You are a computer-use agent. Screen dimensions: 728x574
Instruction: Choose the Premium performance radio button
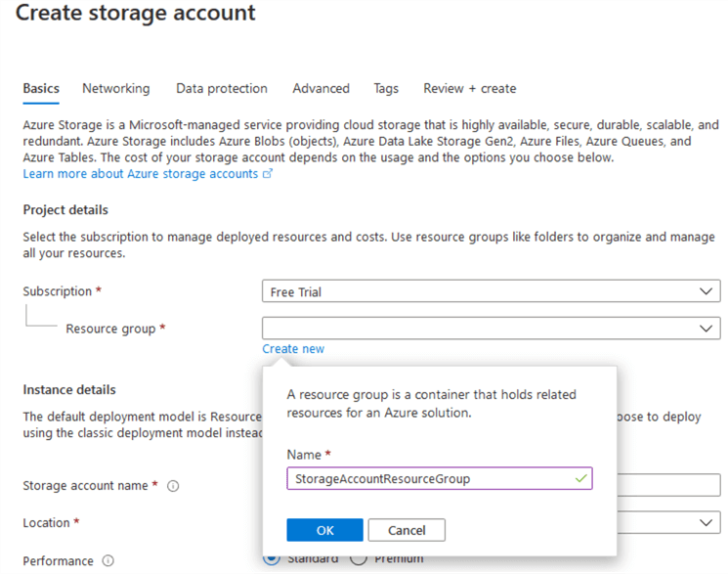click(x=358, y=558)
